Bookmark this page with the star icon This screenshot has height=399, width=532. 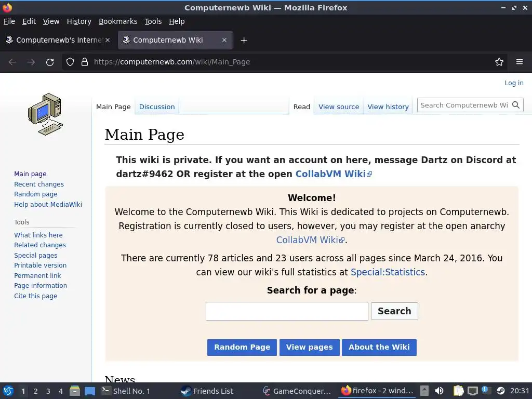[499, 62]
